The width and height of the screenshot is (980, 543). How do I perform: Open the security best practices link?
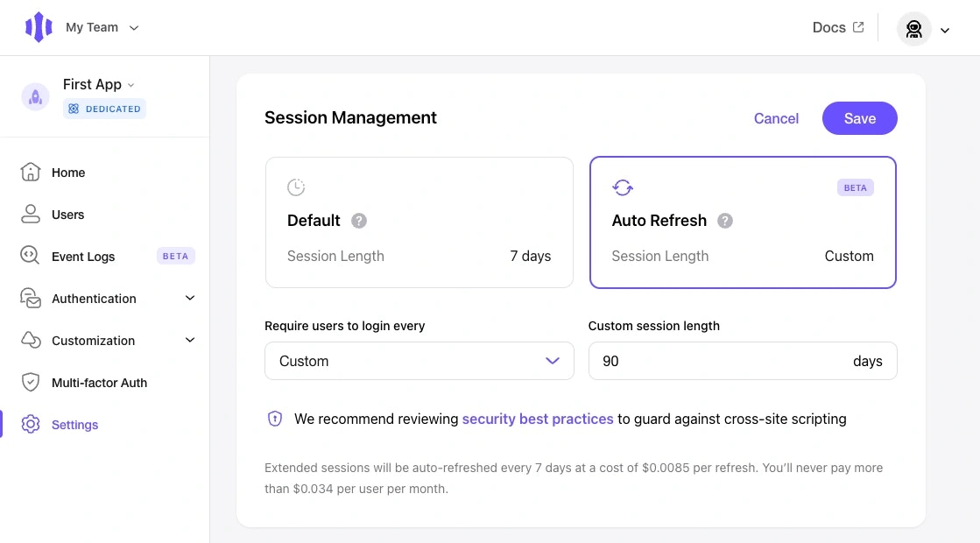tap(538, 419)
